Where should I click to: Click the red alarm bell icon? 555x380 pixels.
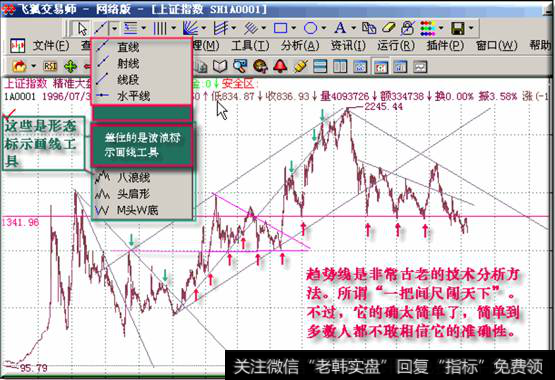tap(280, 66)
